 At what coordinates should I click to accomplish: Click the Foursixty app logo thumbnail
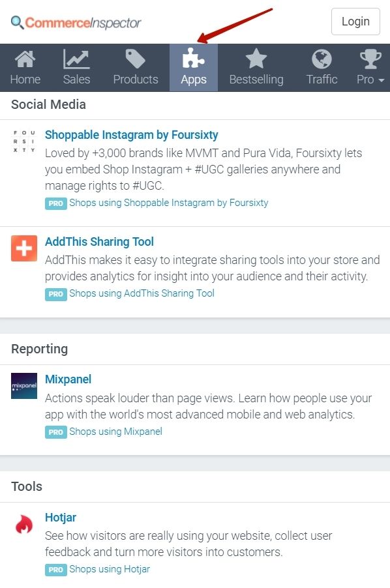pyautogui.click(x=24, y=141)
